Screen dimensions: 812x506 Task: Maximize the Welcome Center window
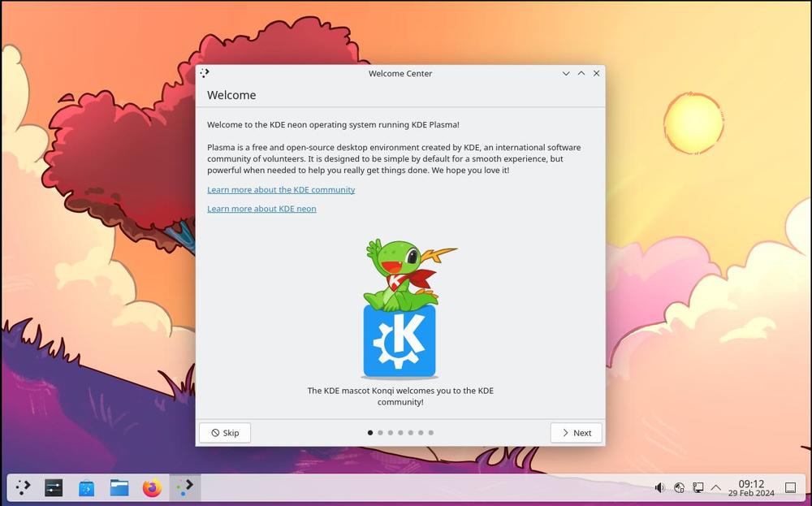(x=581, y=73)
